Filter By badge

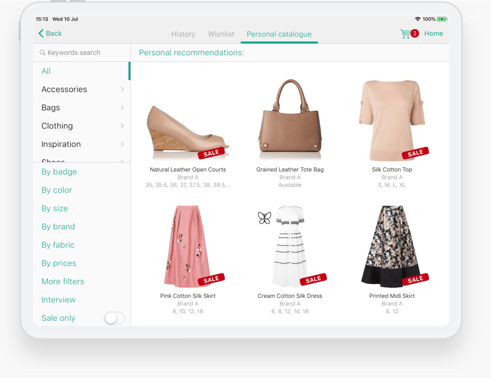point(59,172)
